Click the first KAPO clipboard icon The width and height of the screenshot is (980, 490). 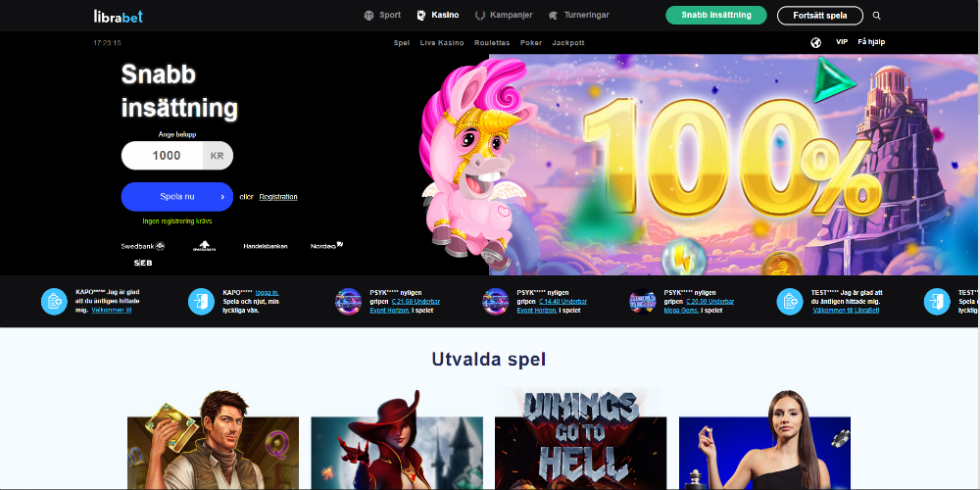click(x=54, y=302)
